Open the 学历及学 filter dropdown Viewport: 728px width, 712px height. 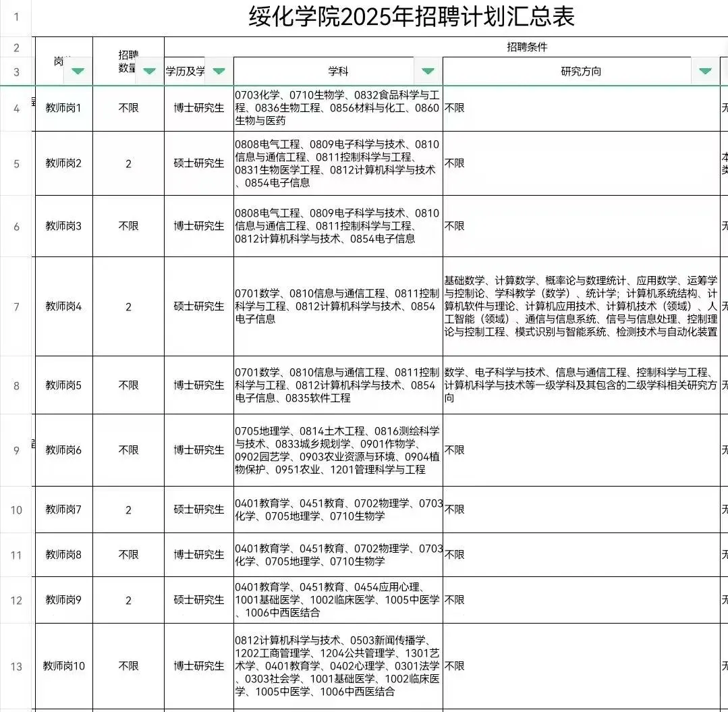[x=217, y=70]
